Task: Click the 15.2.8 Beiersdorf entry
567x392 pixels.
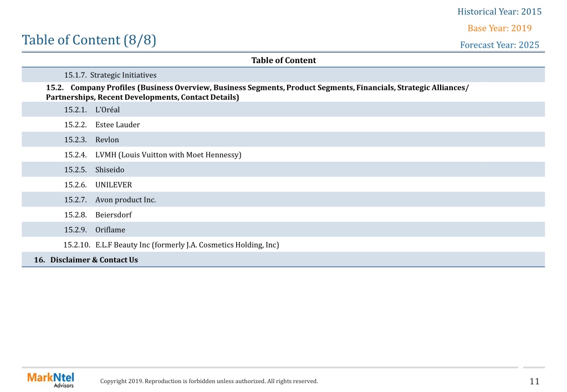Action: pyautogui.click(x=283, y=215)
